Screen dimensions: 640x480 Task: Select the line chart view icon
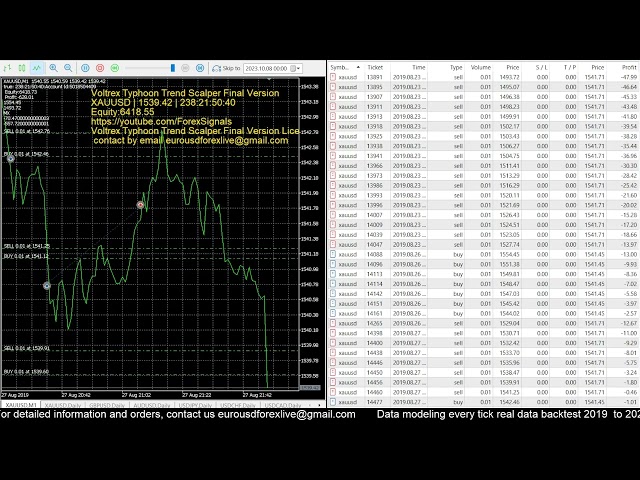[37, 68]
